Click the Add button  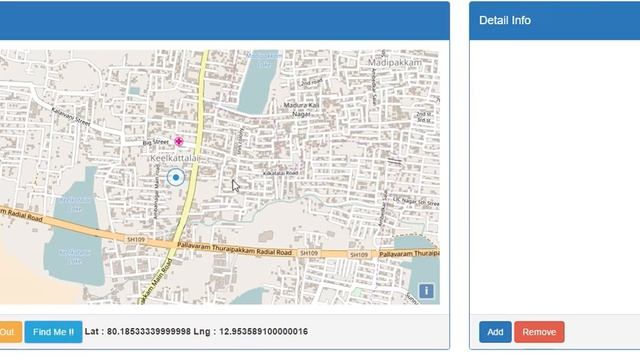(x=495, y=332)
